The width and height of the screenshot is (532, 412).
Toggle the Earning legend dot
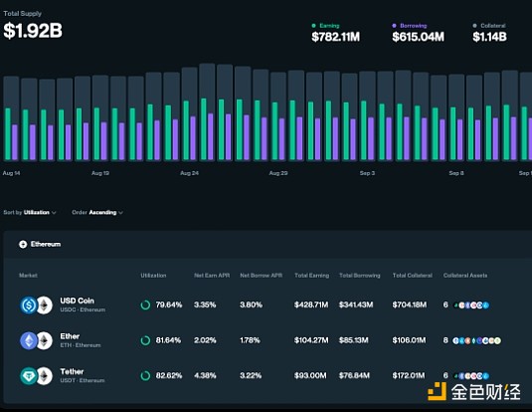[x=314, y=26]
